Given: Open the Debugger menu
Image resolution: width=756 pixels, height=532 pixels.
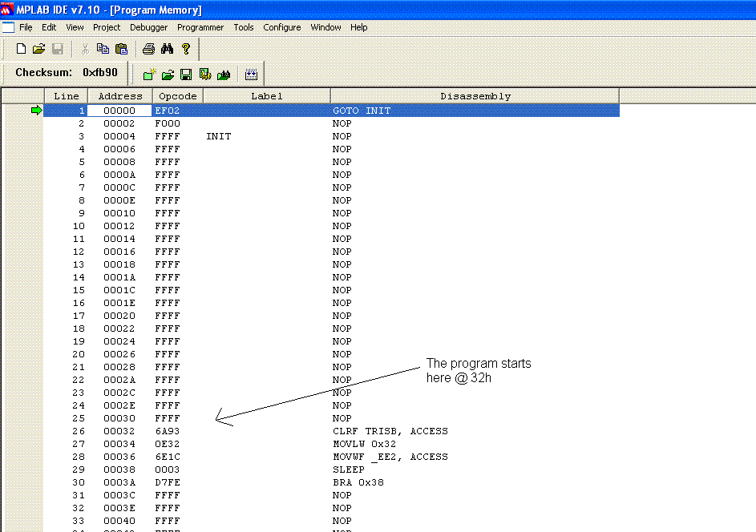Looking at the screenshot, I should pos(149,27).
